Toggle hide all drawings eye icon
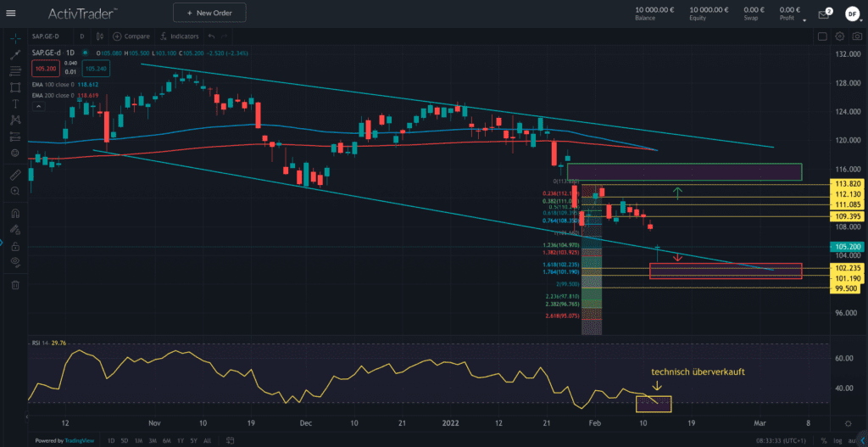Viewport: 868px width, 447px height. (x=14, y=261)
